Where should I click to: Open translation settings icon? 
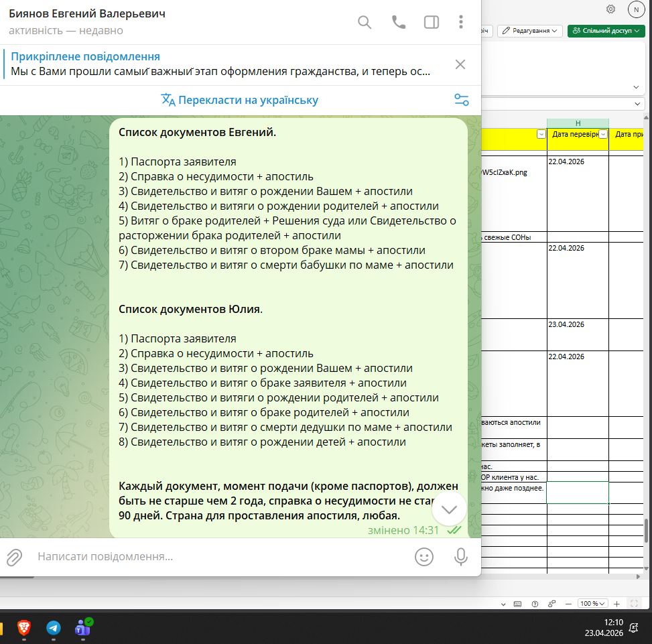(x=462, y=100)
